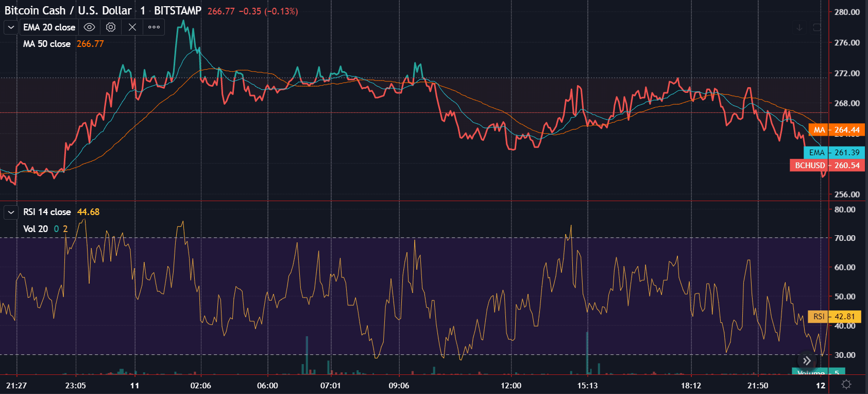Click the RSI value 44.68 in legend
This screenshot has width=868, height=394.
click(x=88, y=212)
